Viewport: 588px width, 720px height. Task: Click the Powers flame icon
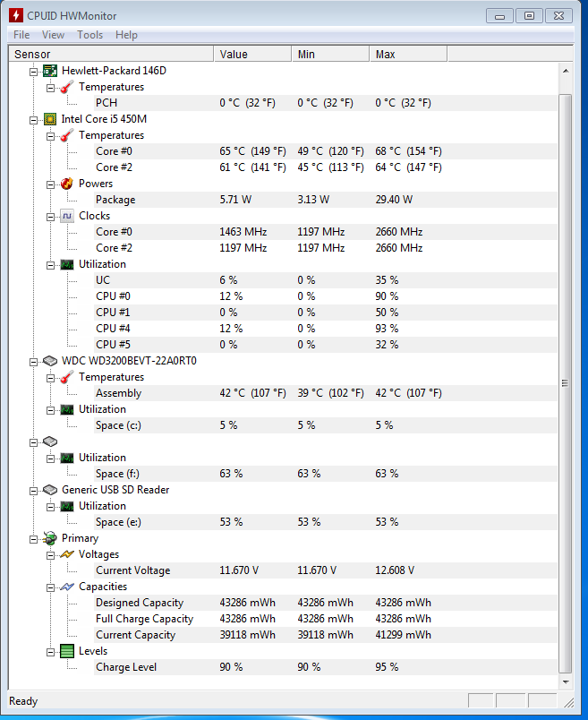point(67,184)
